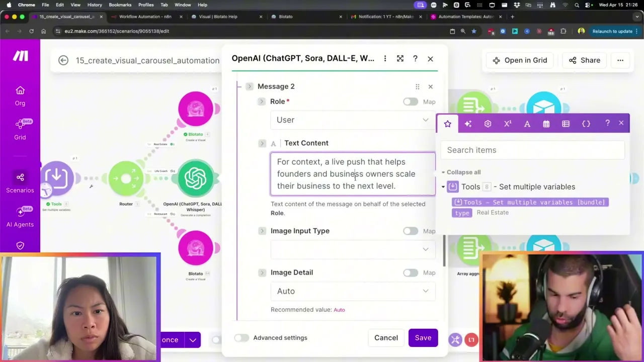The width and height of the screenshot is (644, 362).
Task: Close the mapping items panel
Action: (x=621, y=123)
